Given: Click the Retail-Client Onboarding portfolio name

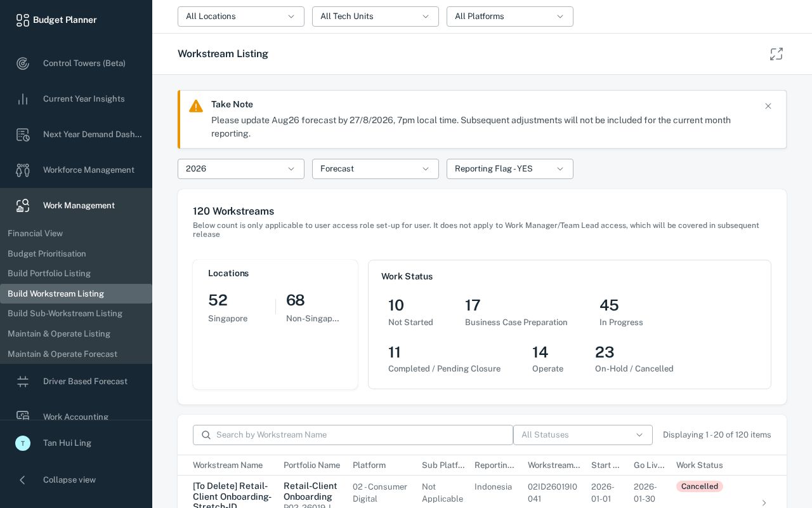Looking at the screenshot, I should point(310,491).
